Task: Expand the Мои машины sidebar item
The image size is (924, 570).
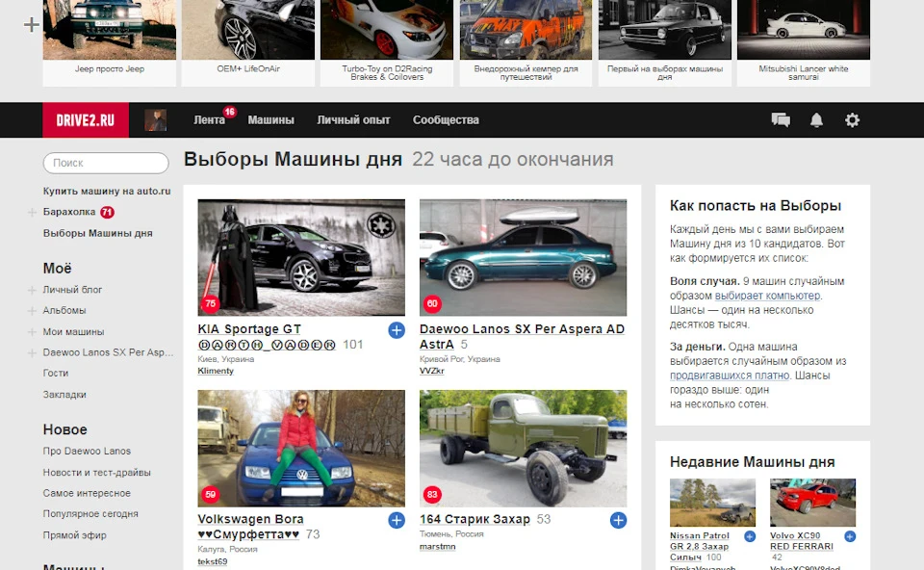Action: tap(32, 332)
